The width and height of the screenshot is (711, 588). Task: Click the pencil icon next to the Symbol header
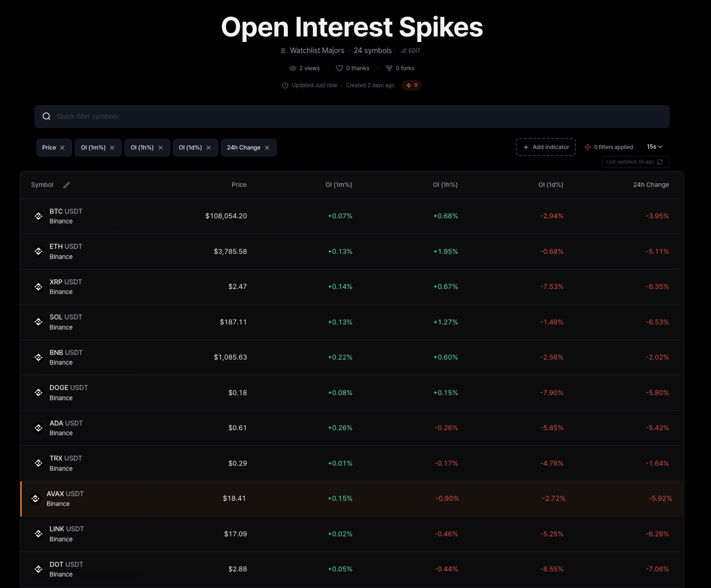click(x=66, y=185)
